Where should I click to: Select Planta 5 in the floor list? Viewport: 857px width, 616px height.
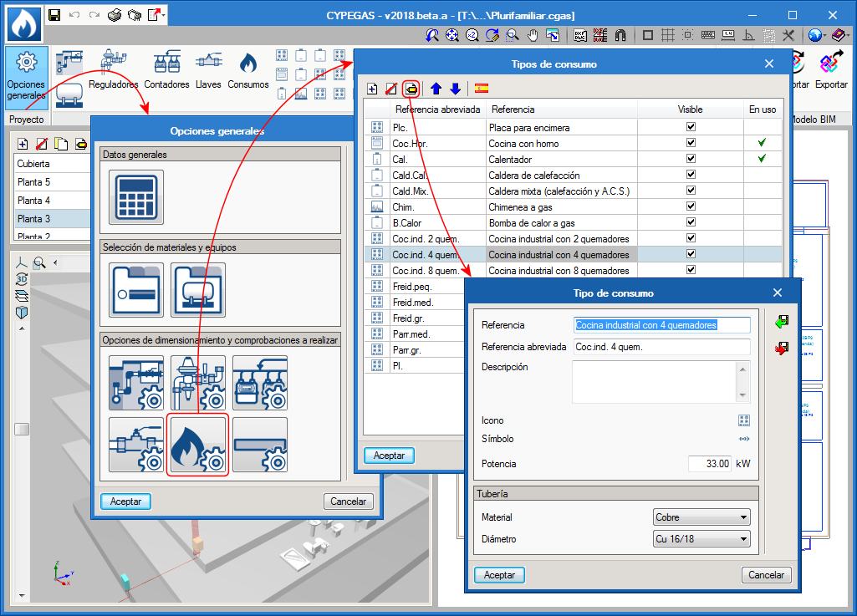click(53, 182)
